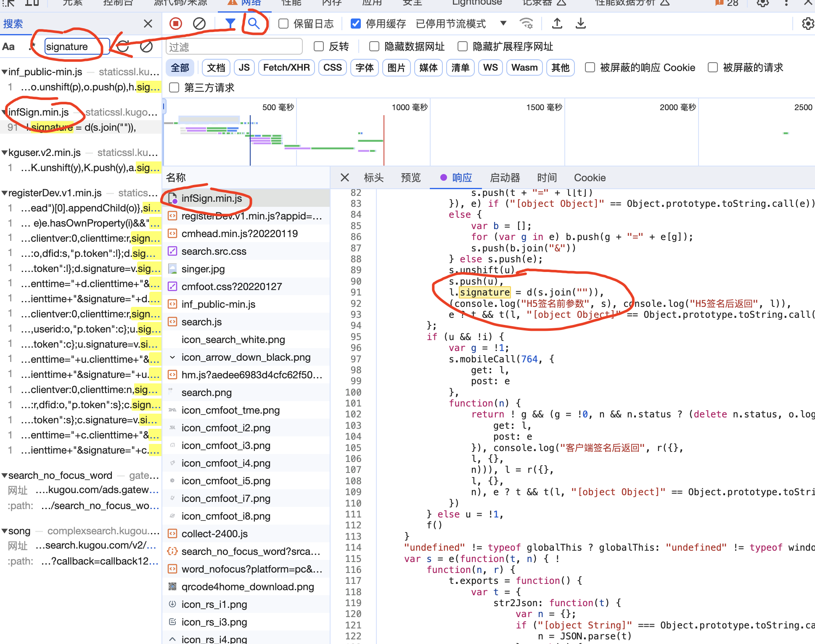Filter by Wasm type
This screenshot has width=815, height=644.
(524, 68)
